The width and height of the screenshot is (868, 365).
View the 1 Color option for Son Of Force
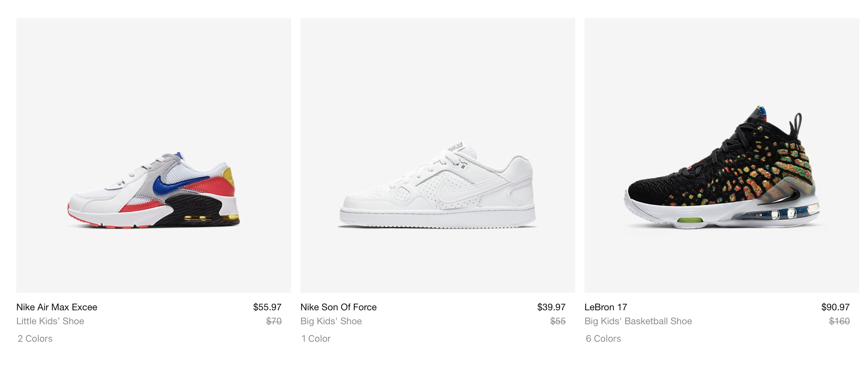tap(316, 339)
